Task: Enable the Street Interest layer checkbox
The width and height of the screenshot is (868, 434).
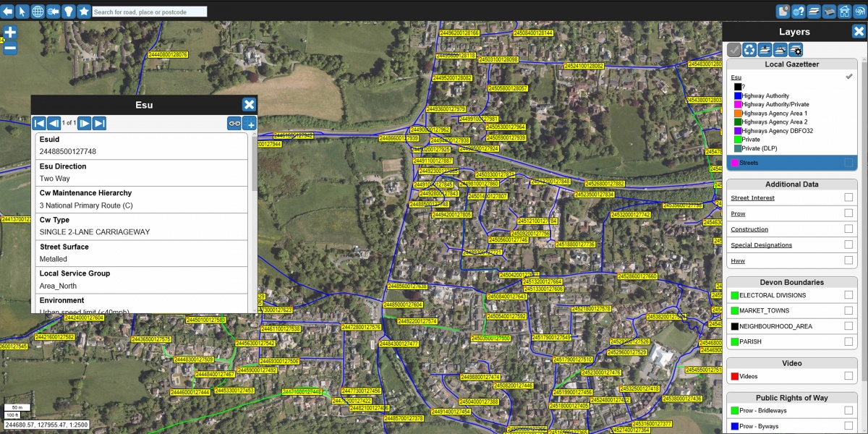Action: coord(848,197)
